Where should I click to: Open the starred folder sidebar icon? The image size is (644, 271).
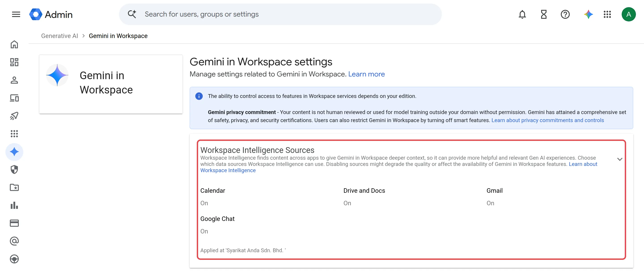(14, 188)
